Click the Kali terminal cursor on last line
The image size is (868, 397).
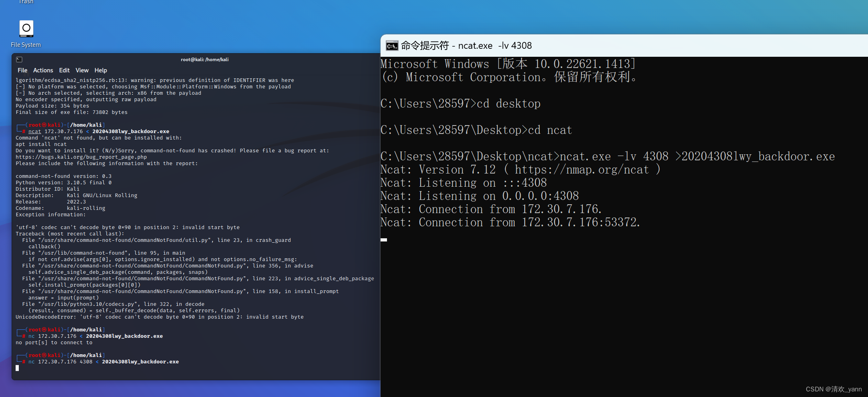tap(17, 368)
